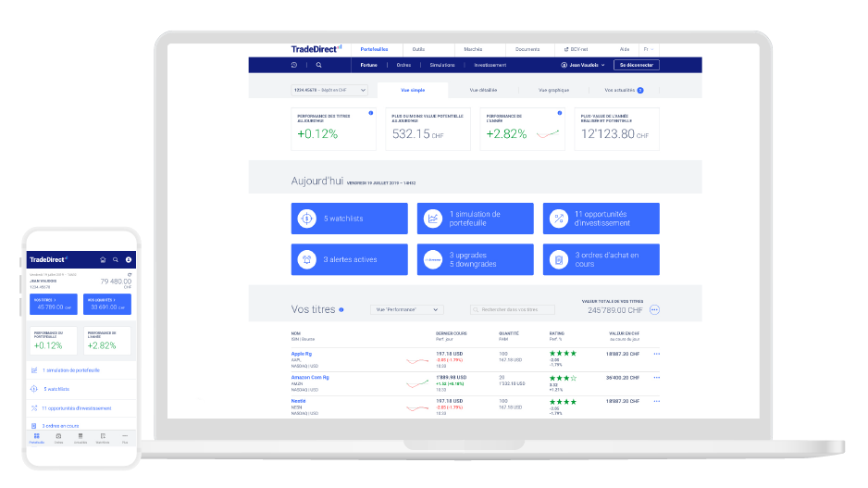This screenshot has height=488, width=868.
Task: Open the Amazon Com Rg stock link
Action: pos(310,377)
